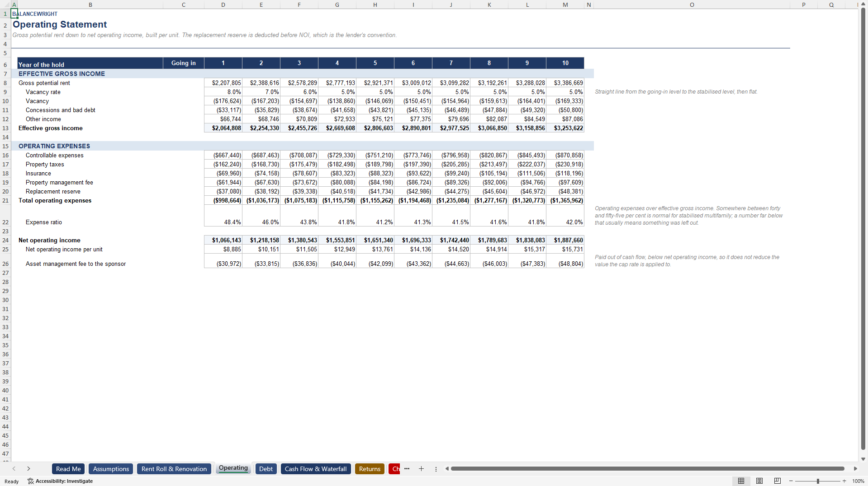Select year 7 other income $79,696
This screenshot has width=868, height=486.
[451, 119]
